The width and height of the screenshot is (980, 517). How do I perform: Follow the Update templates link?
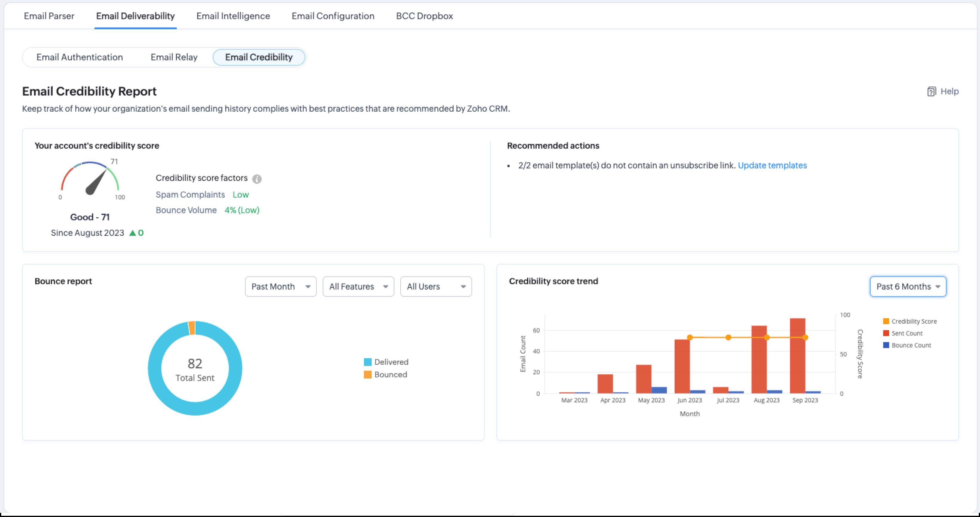(x=772, y=165)
